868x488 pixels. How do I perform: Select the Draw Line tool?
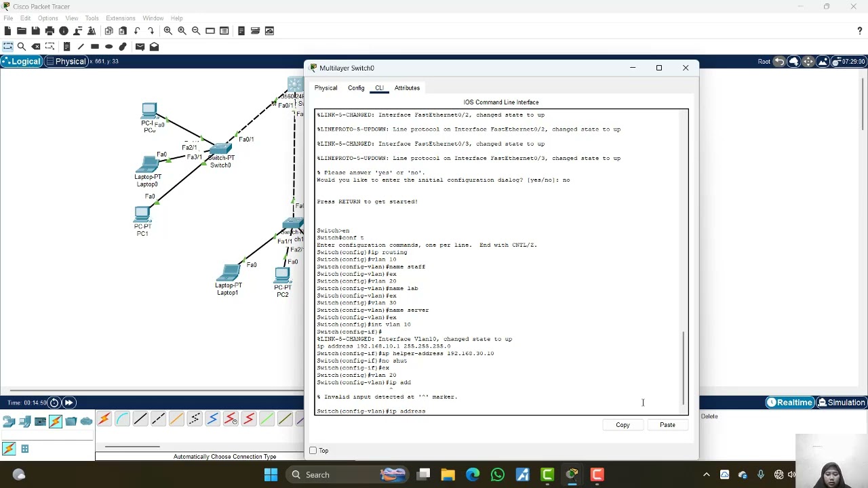tap(81, 47)
